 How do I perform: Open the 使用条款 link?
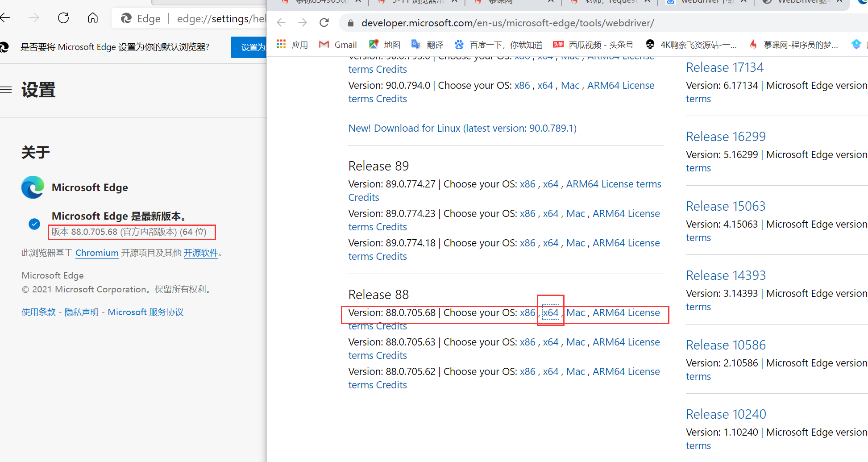click(x=39, y=312)
